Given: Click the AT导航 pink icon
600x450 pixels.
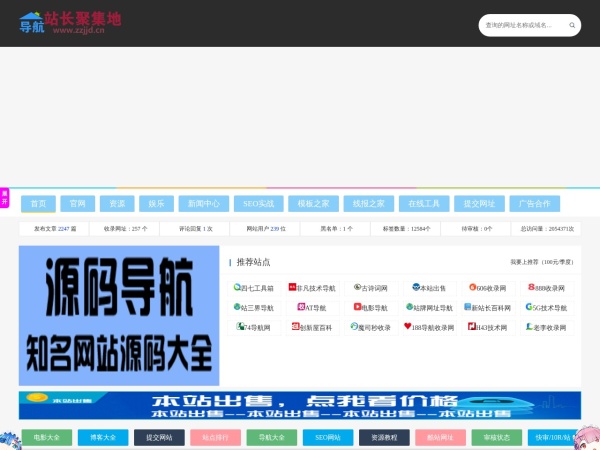Looking at the screenshot, I should (x=301, y=307).
